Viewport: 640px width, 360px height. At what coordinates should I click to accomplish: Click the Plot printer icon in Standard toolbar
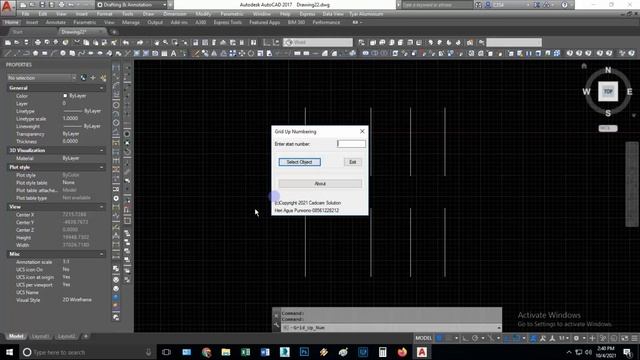coord(38,42)
